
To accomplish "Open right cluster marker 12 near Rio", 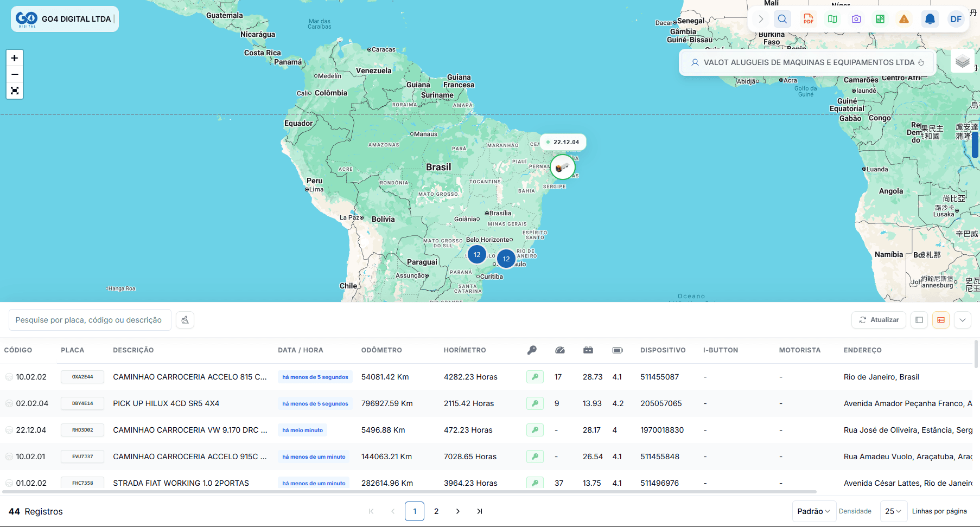I will [x=506, y=259].
